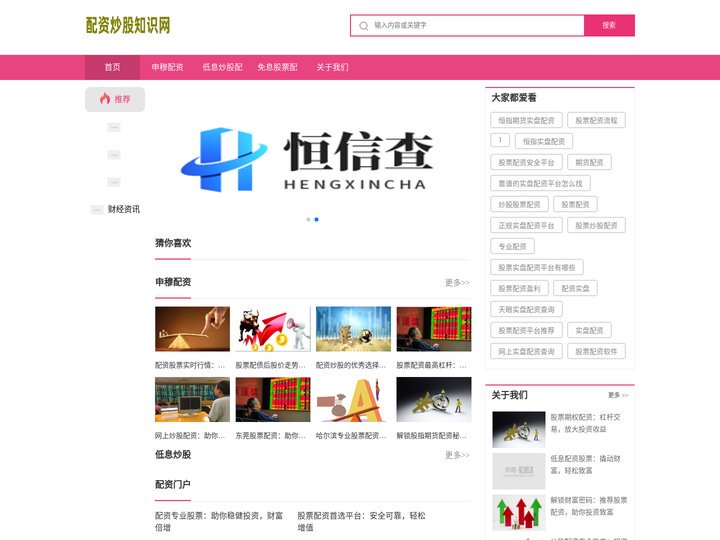Click the 专业配资 tag
720x540 pixels.
(512, 247)
